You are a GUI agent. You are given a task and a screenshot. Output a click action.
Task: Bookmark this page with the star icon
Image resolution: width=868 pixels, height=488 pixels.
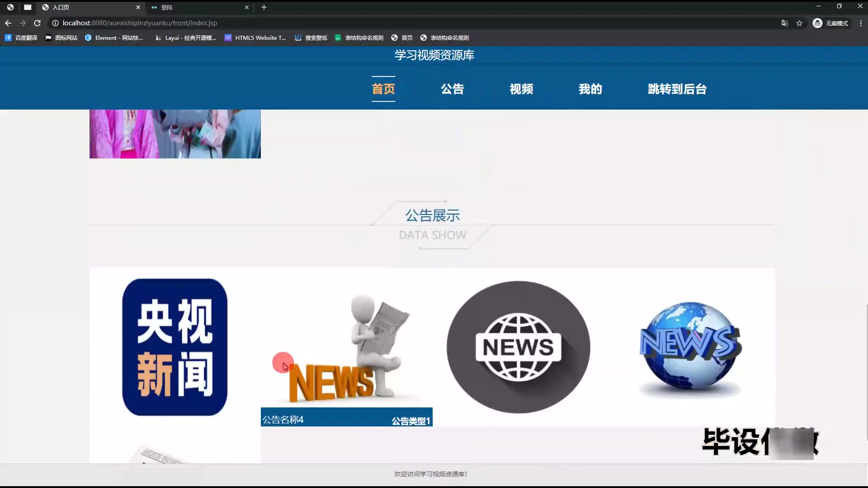(x=799, y=23)
